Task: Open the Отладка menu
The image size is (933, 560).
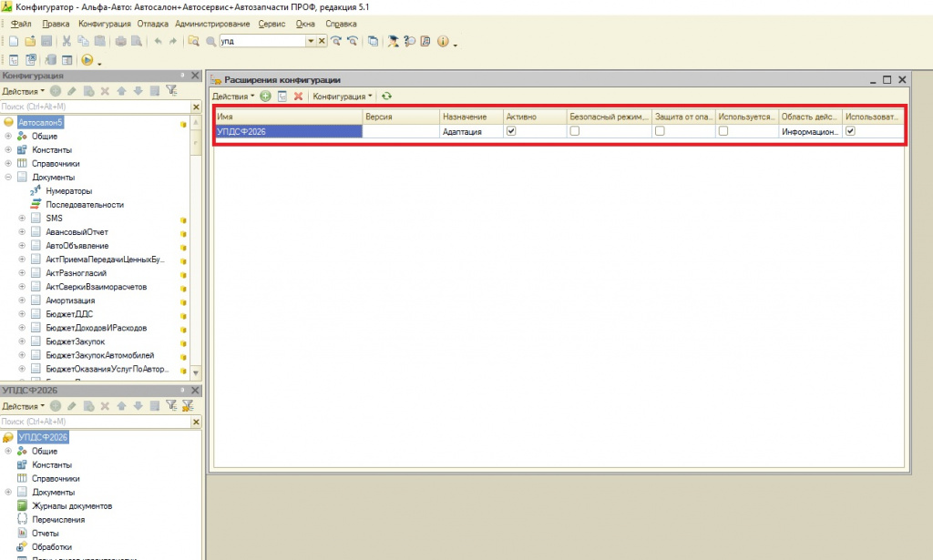Action: (153, 24)
